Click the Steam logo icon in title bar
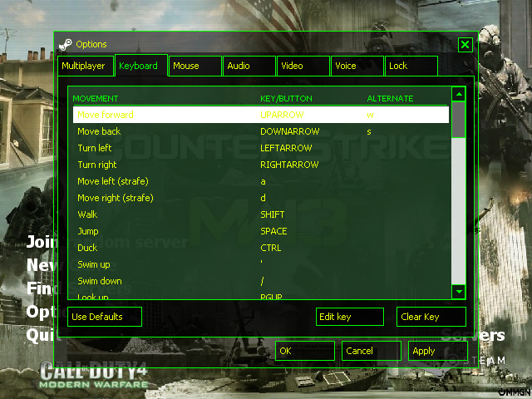The width and height of the screenshot is (532, 399). tap(66, 44)
